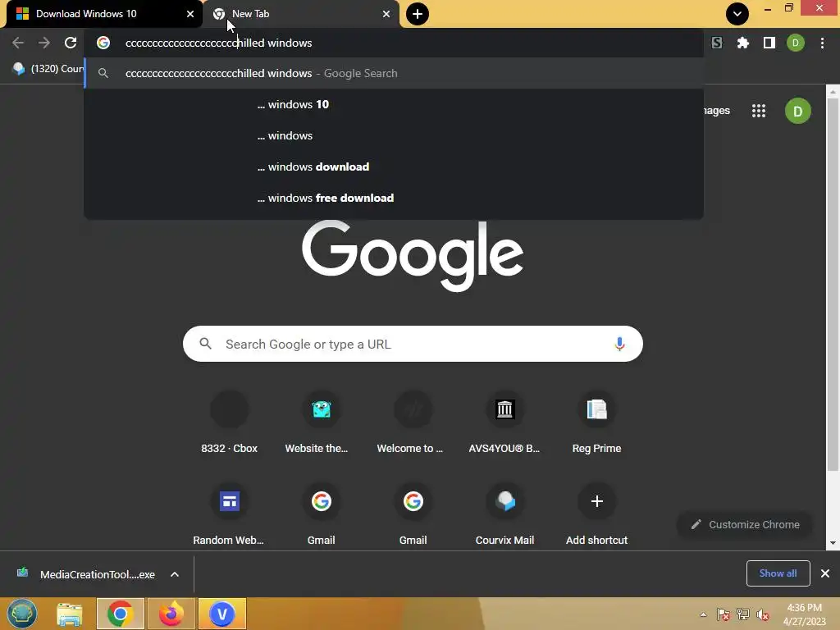This screenshot has width=840, height=630.
Task: Open the tab search dropdown arrow
Action: pyautogui.click(x=737, y=14)
